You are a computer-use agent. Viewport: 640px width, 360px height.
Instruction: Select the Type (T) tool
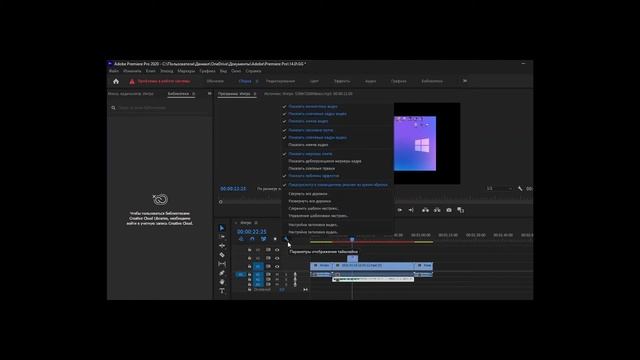click(222, 291)
